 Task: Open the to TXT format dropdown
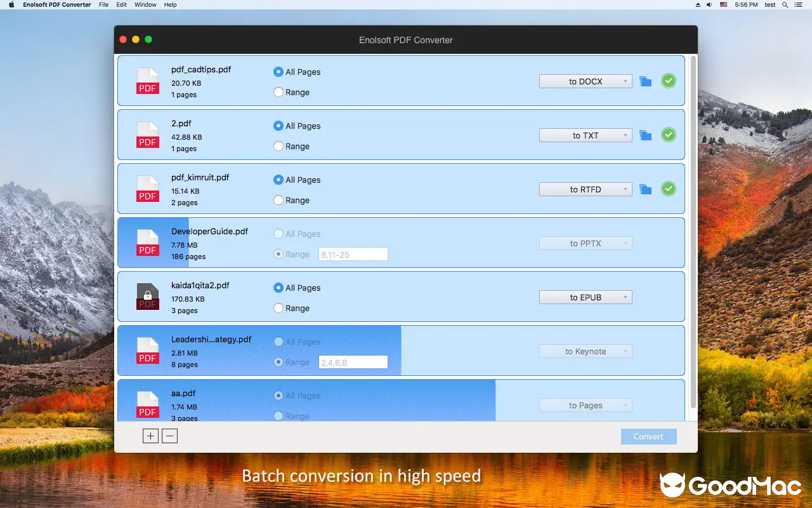(585, 135)
